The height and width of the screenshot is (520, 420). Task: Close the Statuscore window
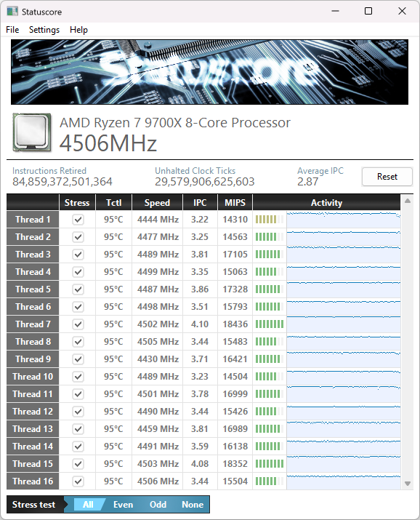click(402, 11)
